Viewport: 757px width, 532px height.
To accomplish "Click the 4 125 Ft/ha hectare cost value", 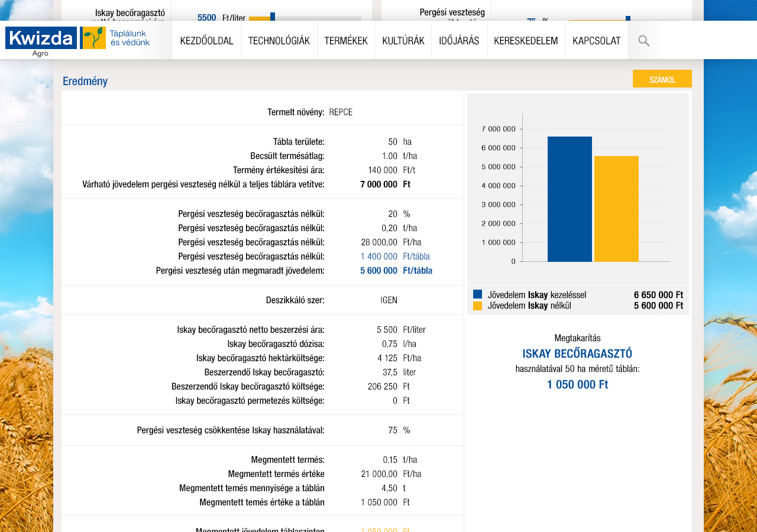I will 399,358.
